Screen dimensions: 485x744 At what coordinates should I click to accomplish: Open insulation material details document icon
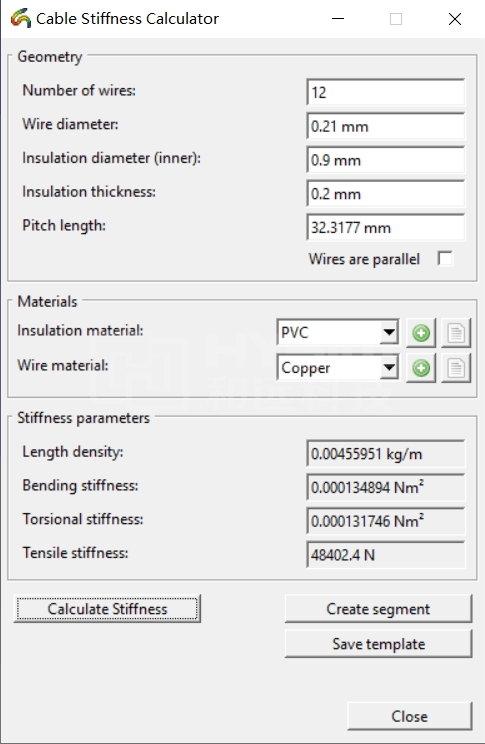(x=456, y=333)
